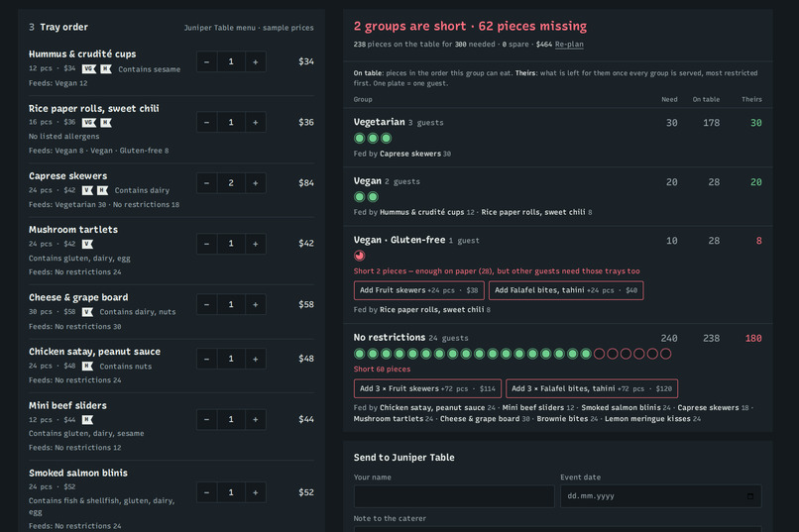
Task: Decrease Chicken satay quantity
Action: [x=206, y=359]
